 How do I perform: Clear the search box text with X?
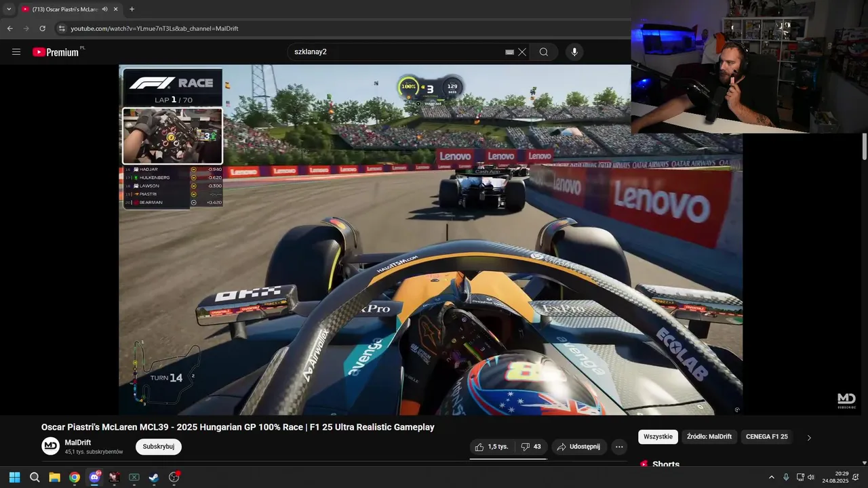coord(522,52)
